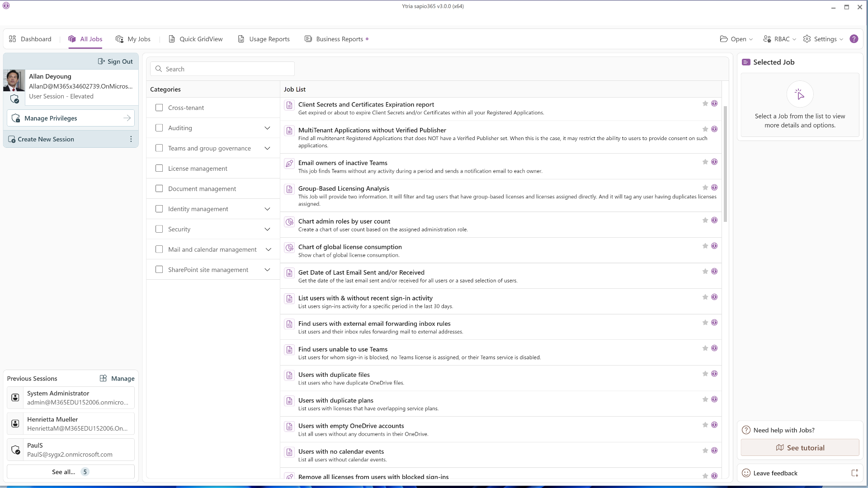The width and height of the screenshot is (868, 488).
Task: Click the purple help question mark icon
Action: pyautogui.click(x=854, y=39)
